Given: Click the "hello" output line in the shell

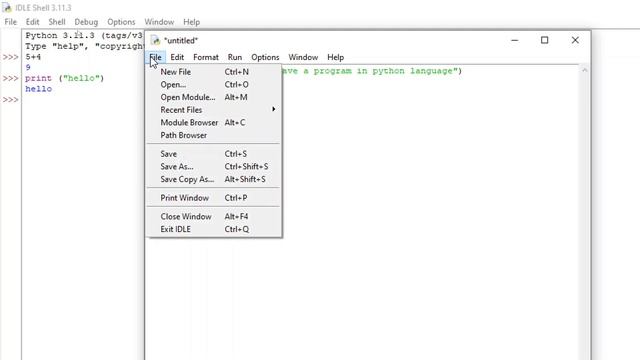Looking at the screenshot, I should [38, 89].
